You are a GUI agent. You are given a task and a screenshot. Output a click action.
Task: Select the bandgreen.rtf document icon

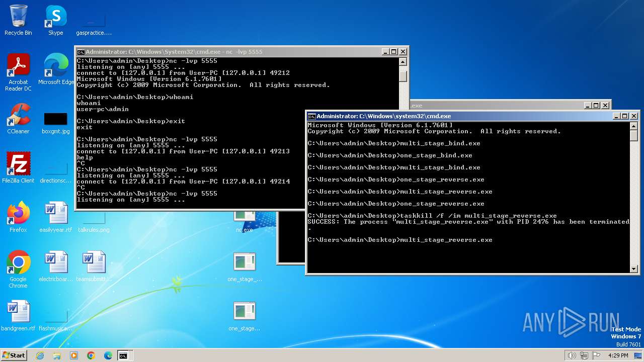(18, 315)
